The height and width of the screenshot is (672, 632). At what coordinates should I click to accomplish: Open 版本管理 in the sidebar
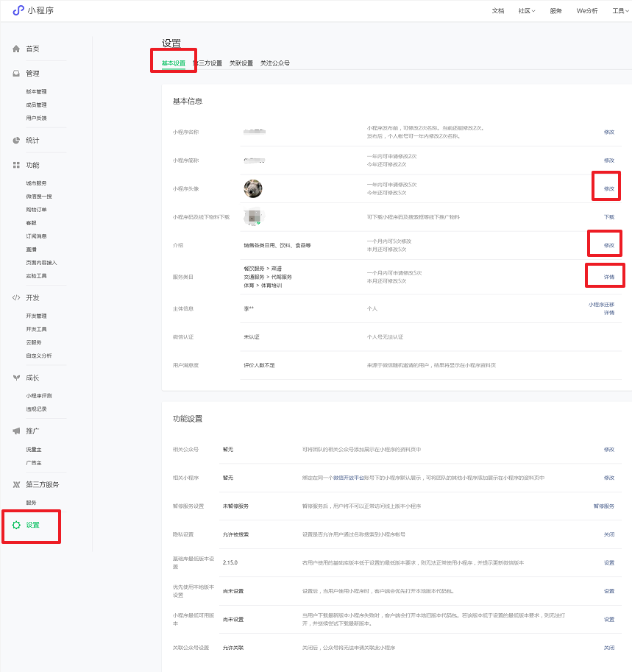37,92
